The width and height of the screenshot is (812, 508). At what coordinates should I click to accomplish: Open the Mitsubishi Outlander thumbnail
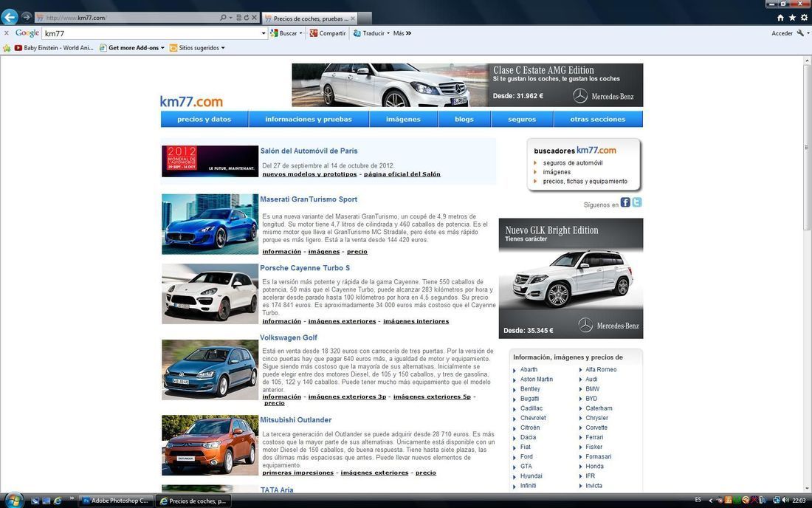pos(210,445)
